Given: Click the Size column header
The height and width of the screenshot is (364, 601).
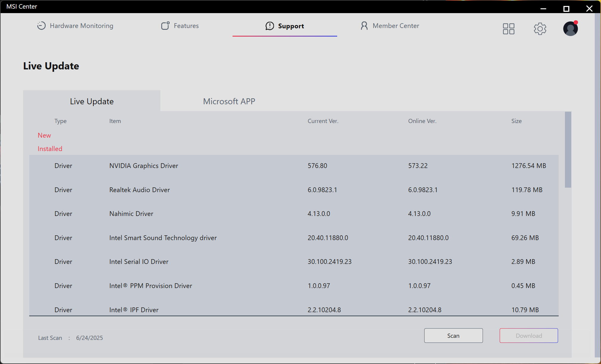Looking at the screenshot, I should pos(517,121).
